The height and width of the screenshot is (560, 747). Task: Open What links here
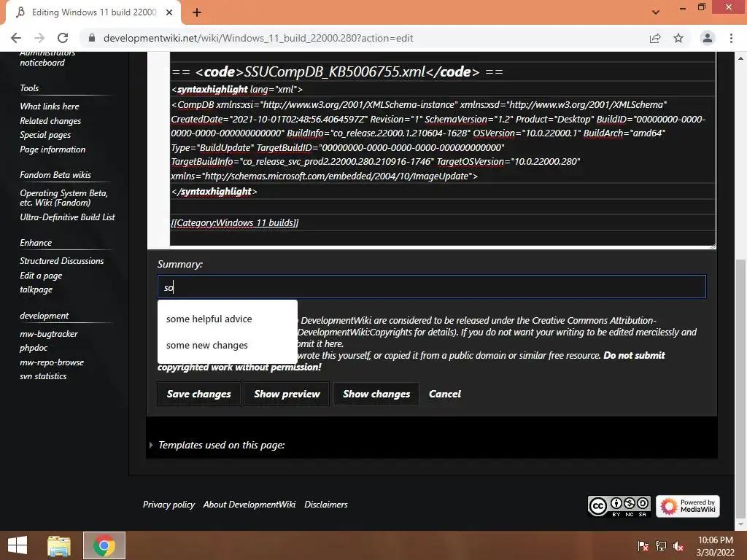[x=50, y=106]
